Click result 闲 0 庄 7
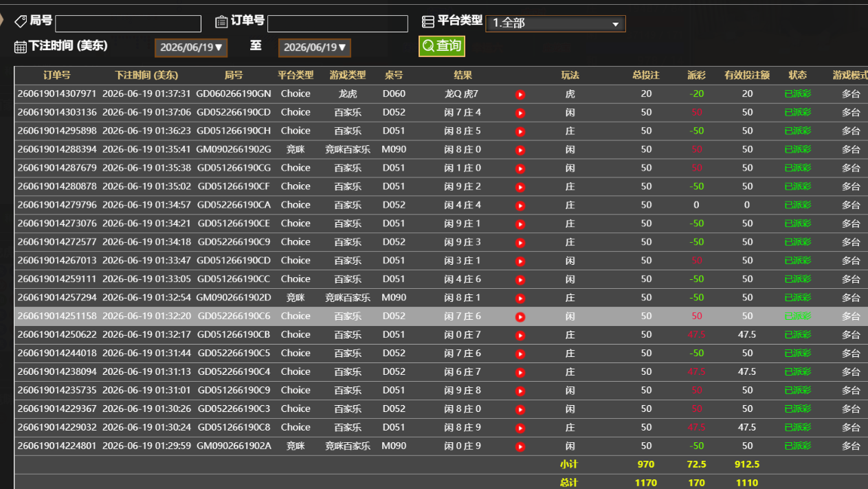Screen dimensions: 868x489 [x=463, y=335]
